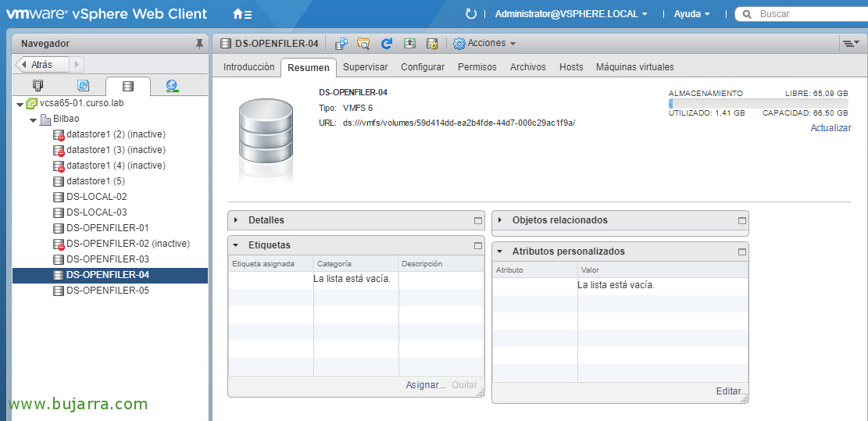Expand the Objetos relacionados section
Image resolution: width=868 pixels, height=421 pixels.
pos(500,220)
